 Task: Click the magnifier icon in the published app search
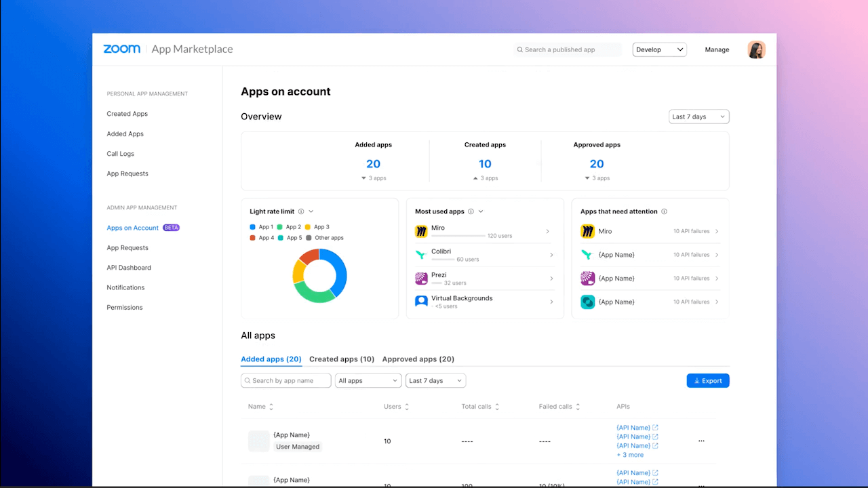(x=519, y=49)
